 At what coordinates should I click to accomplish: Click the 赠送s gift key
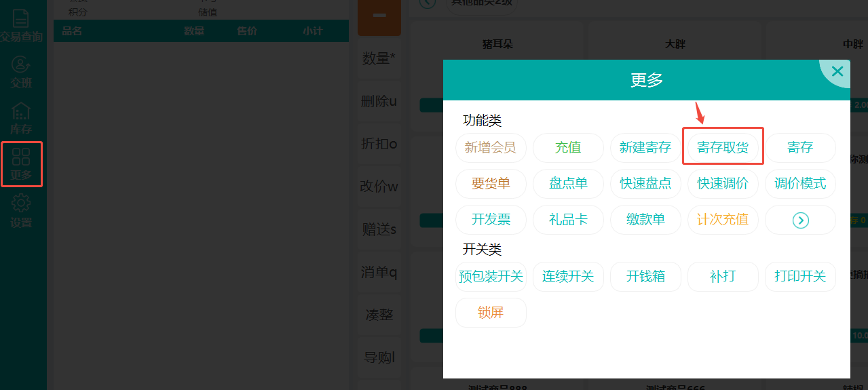click(x=379, y=230)
